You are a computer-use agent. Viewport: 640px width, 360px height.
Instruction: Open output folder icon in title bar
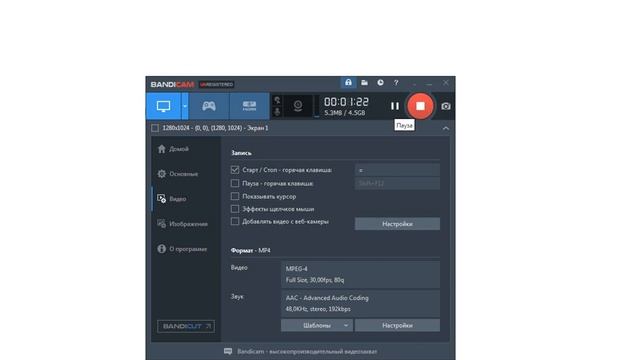tap(364, 83)
